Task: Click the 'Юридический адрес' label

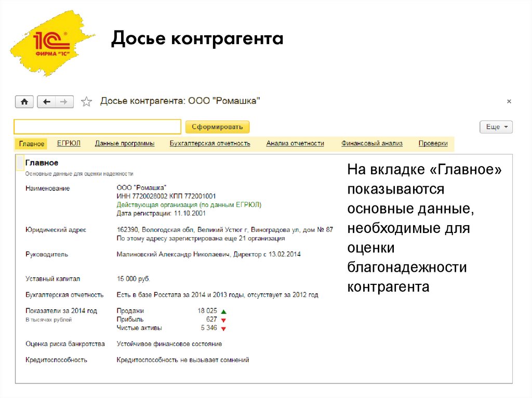Action: [x=56, y=230]
